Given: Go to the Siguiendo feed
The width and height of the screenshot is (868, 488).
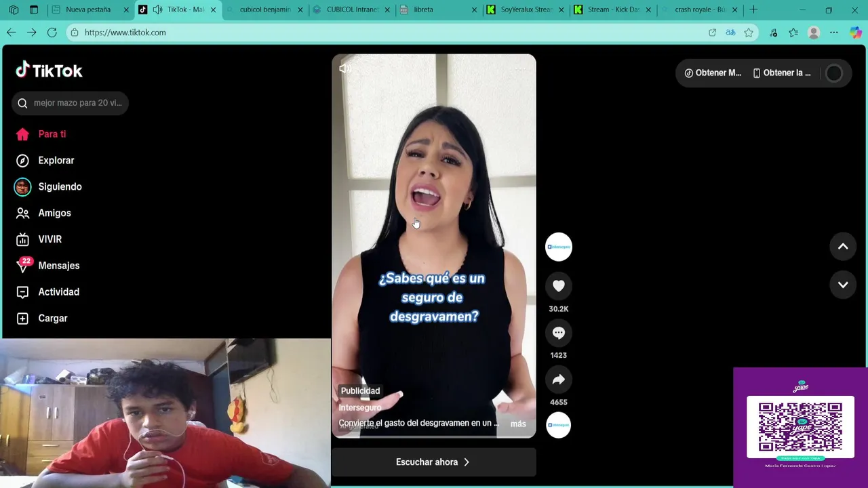Looking at the screenshot, I should pos(48,187).
